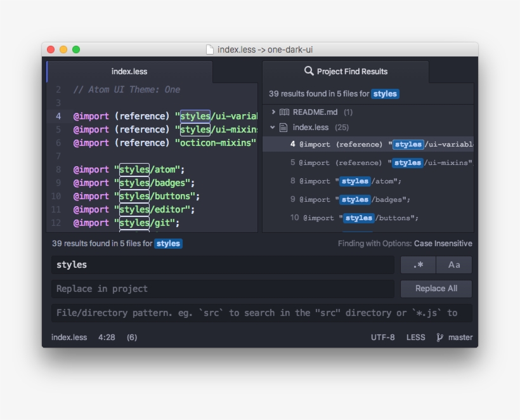The height and width of the screenshot is (420, 520).
Task: Click the (6) selection count in status bar
Action: click(x=132, y=338)
